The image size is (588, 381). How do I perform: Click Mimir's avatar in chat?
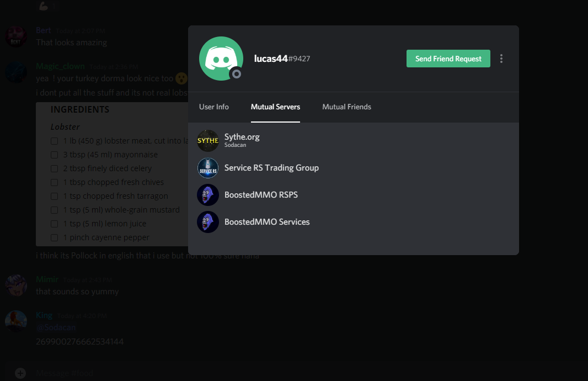pyautogui.click(x=16, y=285)
